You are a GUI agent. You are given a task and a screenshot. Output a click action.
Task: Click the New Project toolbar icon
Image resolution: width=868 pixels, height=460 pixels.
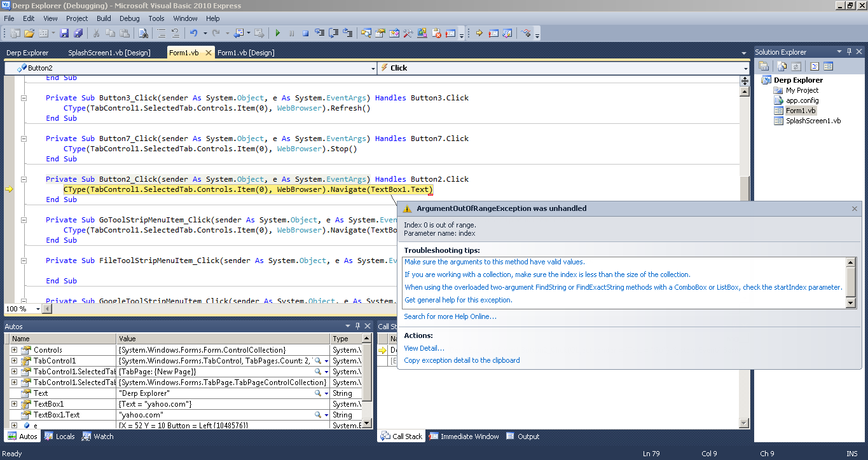click(x=15, y=33)
